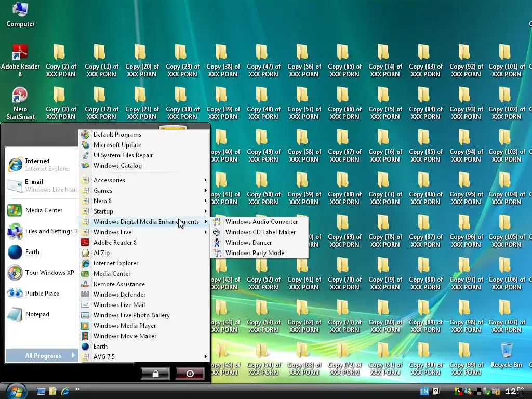Screen dimensions: 532x399
Task: Click the taskbar clock
Action: tap(514, 391)
